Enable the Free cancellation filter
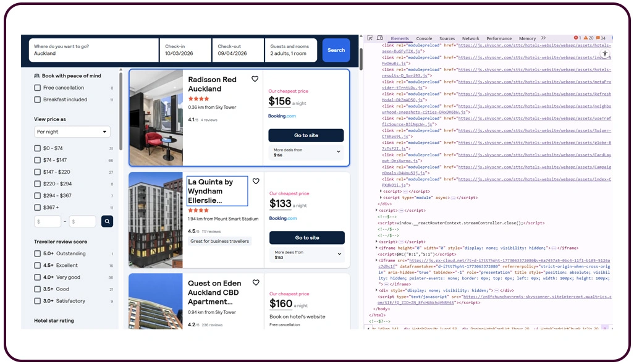This screenshot has width=634, height=364. tap(38, 87)
